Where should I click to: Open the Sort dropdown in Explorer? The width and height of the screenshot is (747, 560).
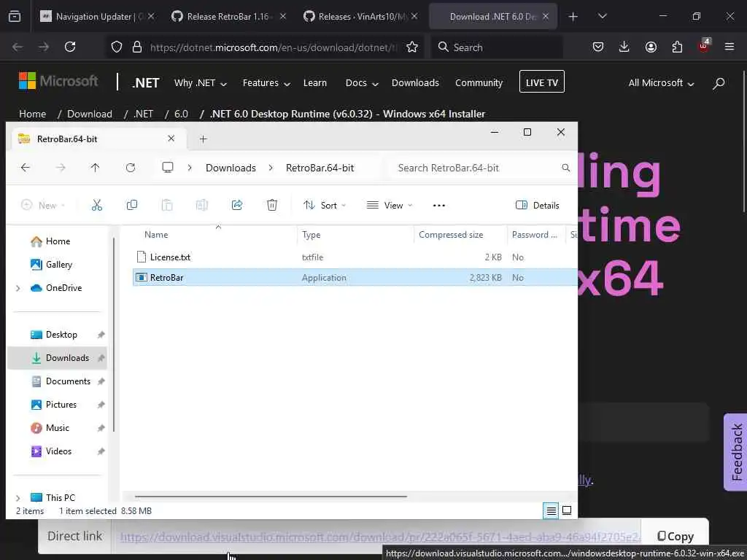point(325,205)
